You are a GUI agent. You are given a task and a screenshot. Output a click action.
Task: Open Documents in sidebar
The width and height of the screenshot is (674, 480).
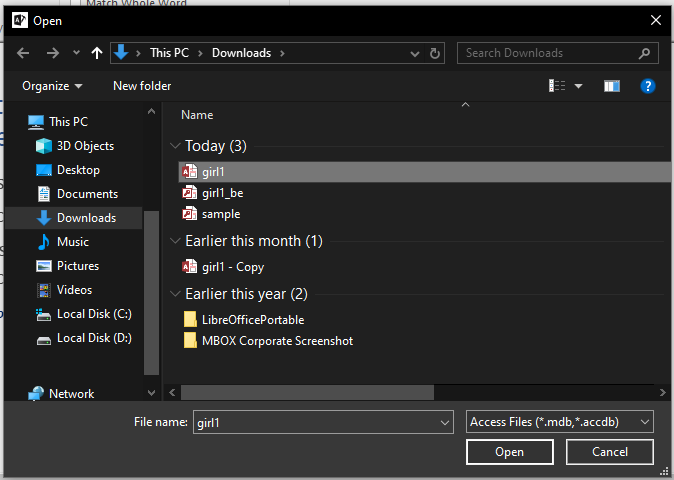pyautogui.click(x=77, y=194)
